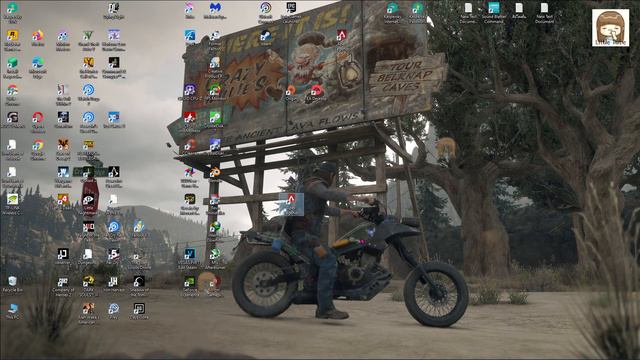The height and width of the screenshot is (360, 640).
Task: Open the Rockstar Games Launcher shortcut
Action: pyautogui.click(x=12, y=40)
